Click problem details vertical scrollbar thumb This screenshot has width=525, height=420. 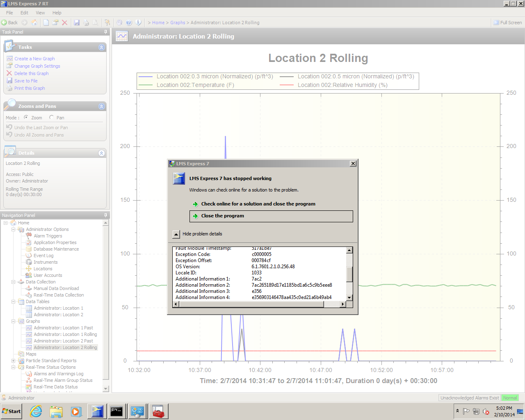pyautogui.click(x=349, y=274)
